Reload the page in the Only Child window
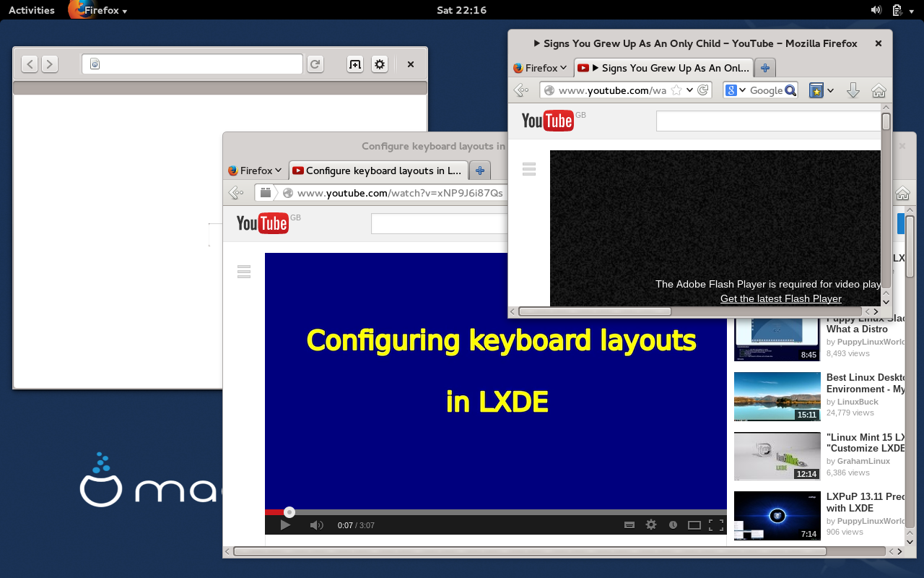This screenshot has width=924, height=578. pos(704,90)
